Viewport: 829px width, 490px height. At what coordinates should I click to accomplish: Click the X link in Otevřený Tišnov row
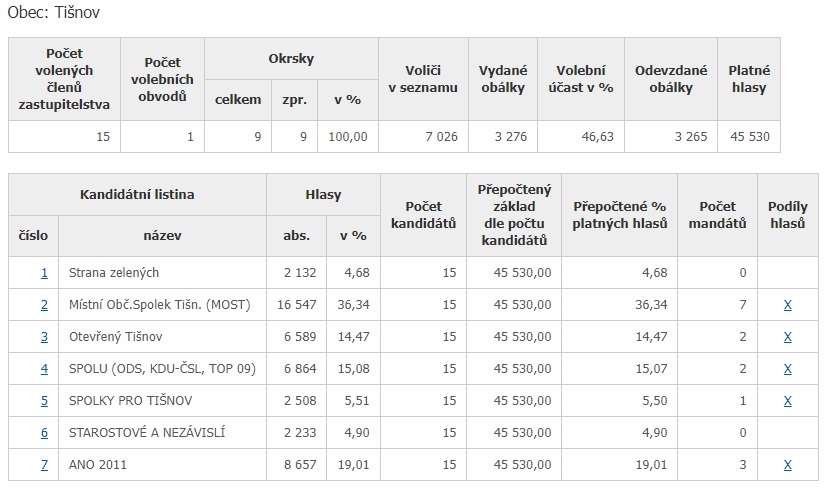pyautogui.click(x=788, y=336)
